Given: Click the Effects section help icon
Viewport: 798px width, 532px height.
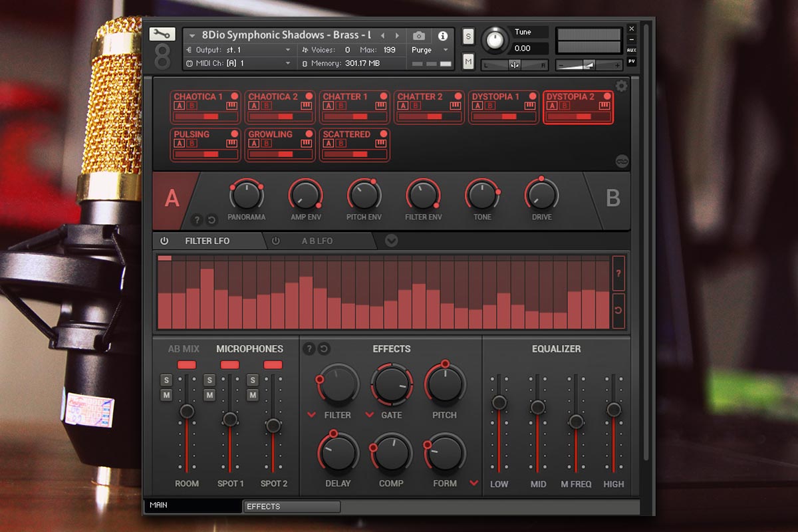Looking at the screenshot, I should (309, 348).
